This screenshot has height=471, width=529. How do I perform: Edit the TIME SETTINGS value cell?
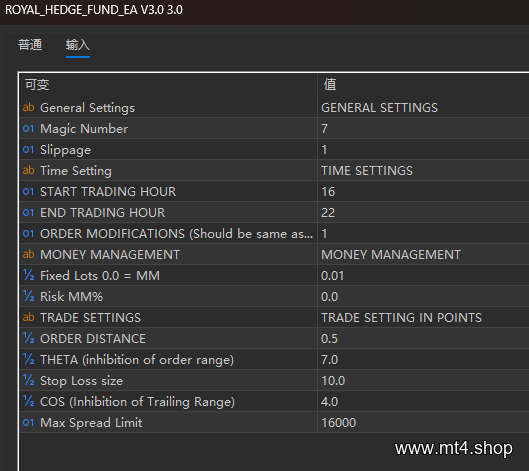click(x=423, y=170)
